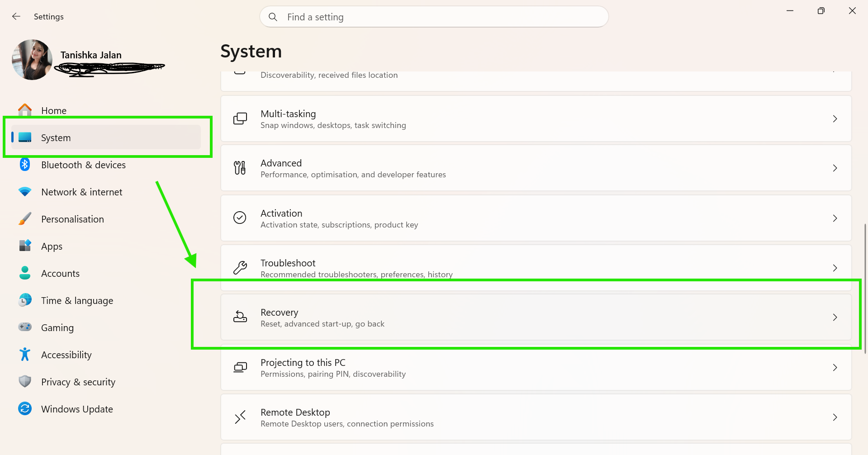Close the Settings window
The image size is (868, 455).
click(852, 11)
